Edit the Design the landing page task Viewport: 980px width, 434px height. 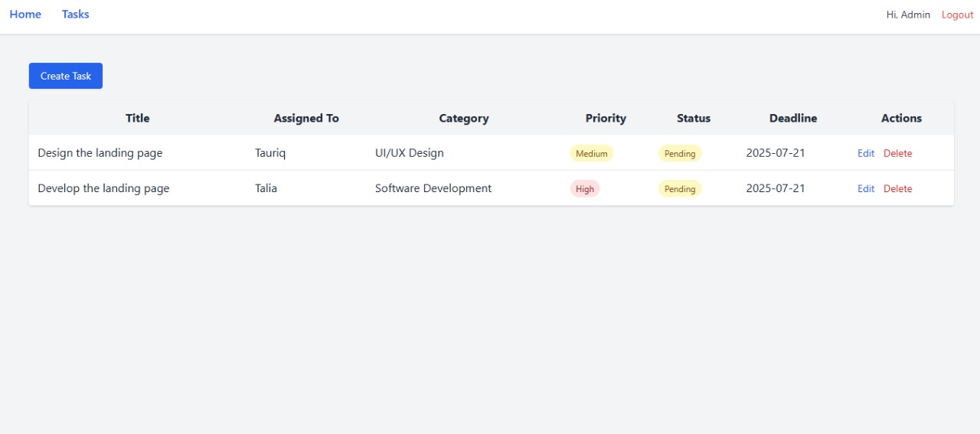point(865,153)
